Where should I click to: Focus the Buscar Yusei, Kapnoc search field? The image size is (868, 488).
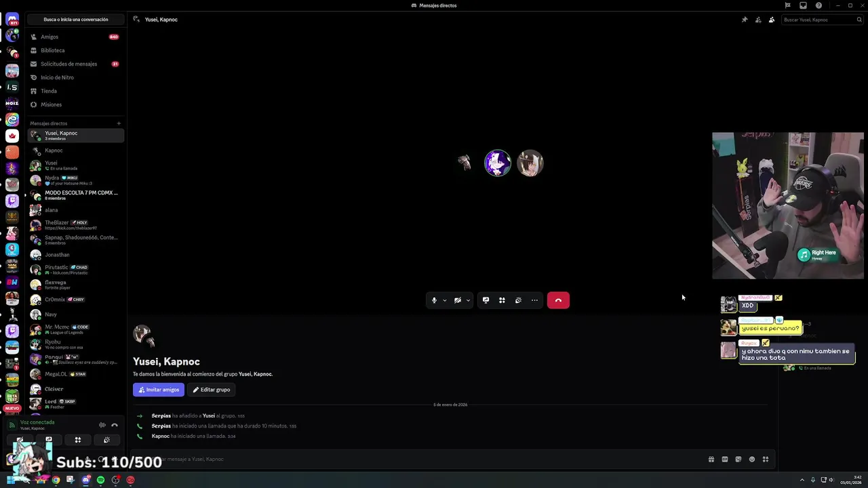tap(821, 20)
